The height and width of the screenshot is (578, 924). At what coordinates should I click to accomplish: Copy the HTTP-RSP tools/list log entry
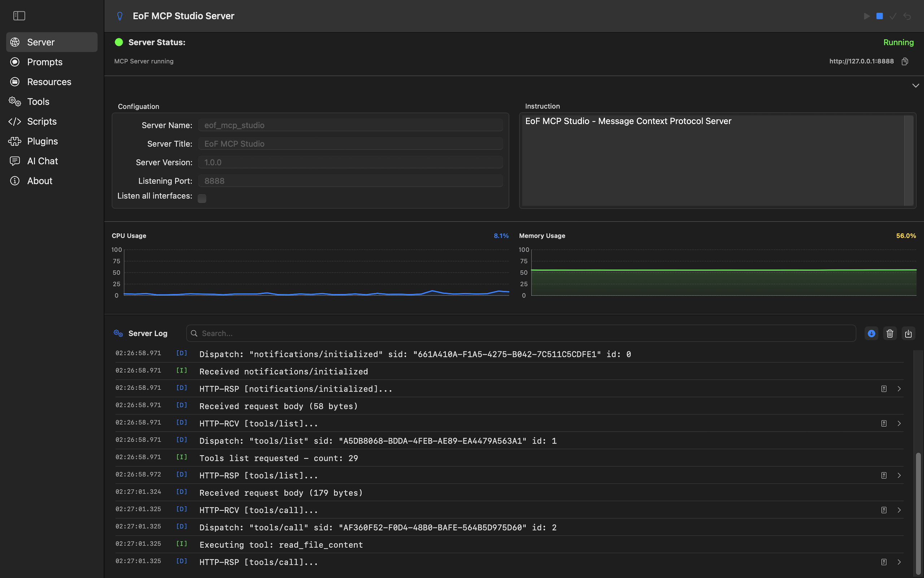point(884,475)
